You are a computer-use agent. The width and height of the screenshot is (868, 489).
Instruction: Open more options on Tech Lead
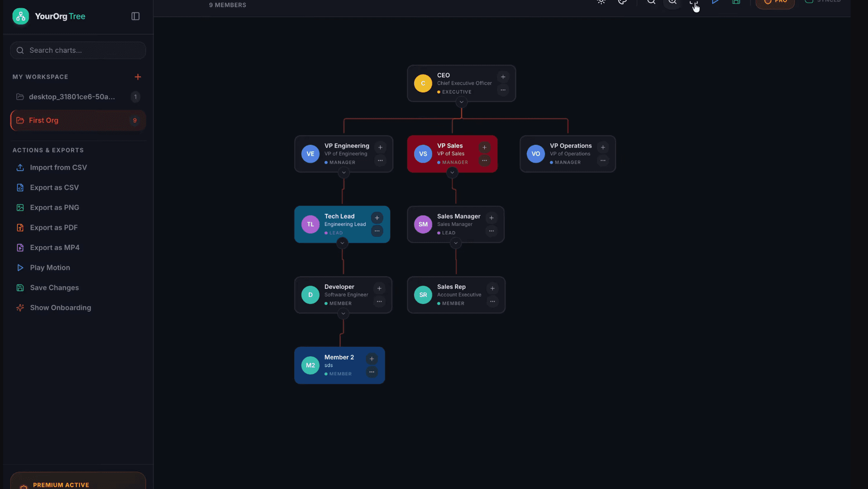pyautogui.click(x=377, y=231)
